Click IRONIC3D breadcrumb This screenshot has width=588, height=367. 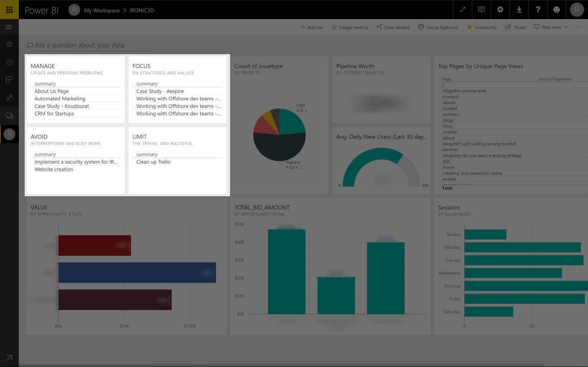(142, 10)
